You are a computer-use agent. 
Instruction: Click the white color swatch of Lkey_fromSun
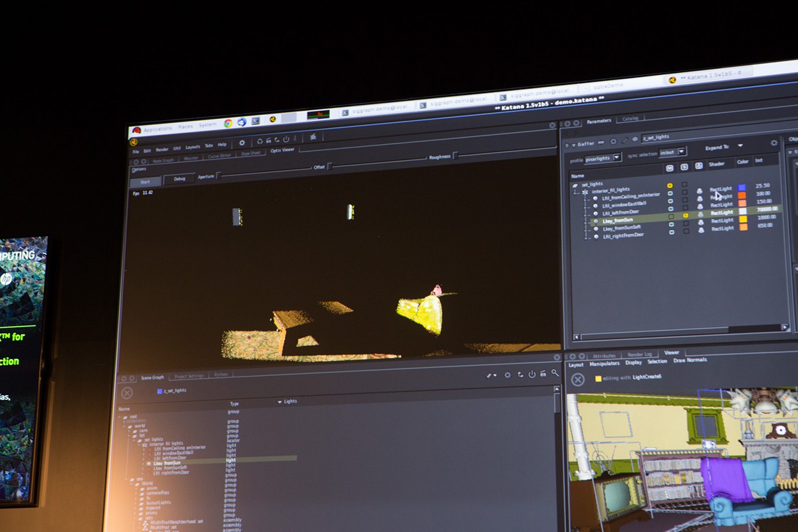tap(742, 211)
